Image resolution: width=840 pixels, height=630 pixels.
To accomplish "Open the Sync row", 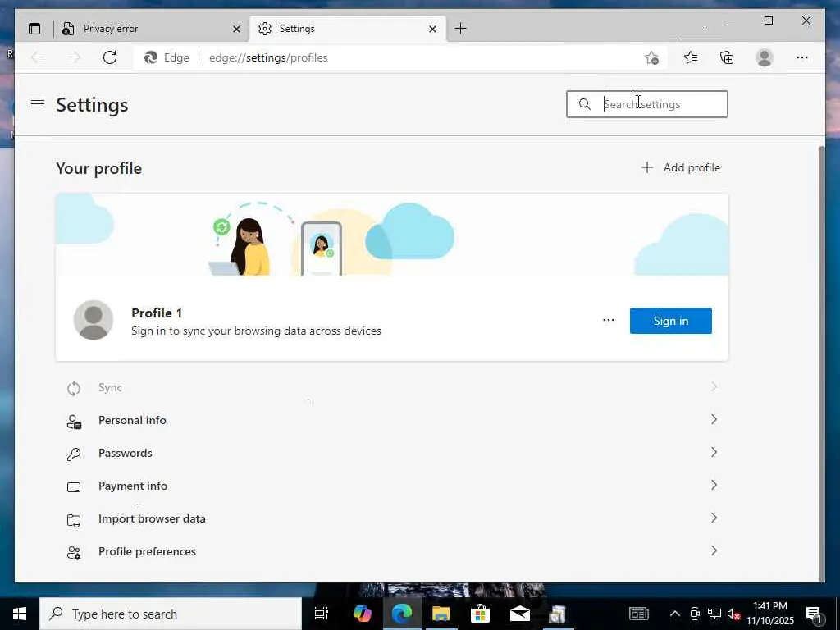I will click(x=392, y=387).
